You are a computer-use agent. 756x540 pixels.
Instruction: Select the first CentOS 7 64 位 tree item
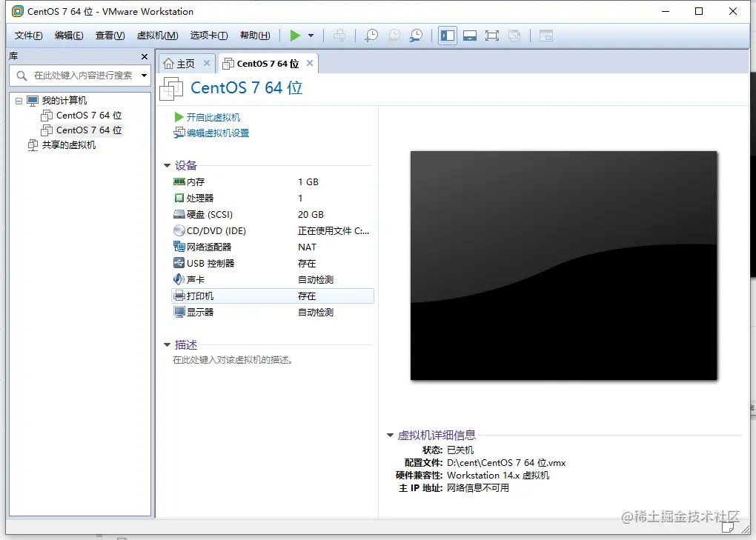[x=89, y=115]
